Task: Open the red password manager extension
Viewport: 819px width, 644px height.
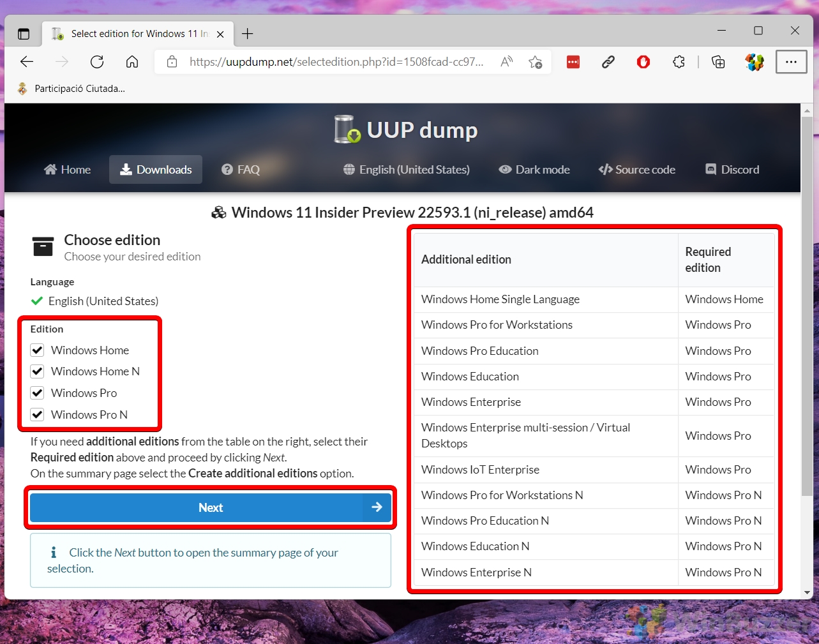Action: (x=573, y=62)
